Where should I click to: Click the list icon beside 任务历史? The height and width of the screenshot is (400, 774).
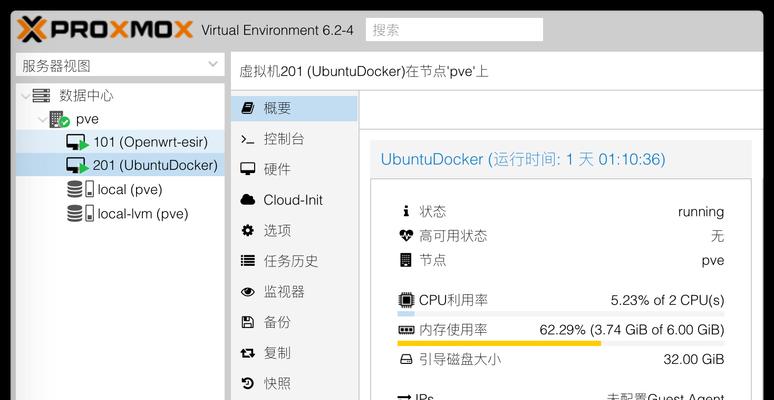pos(247,261)
